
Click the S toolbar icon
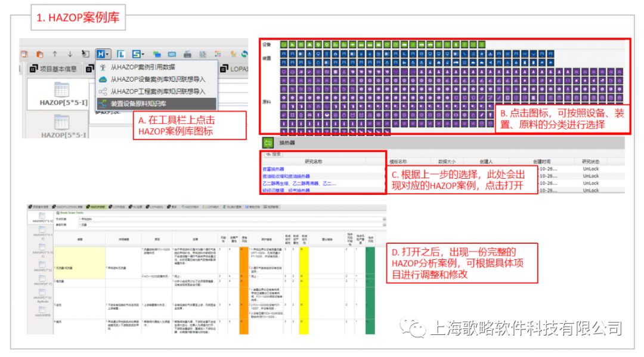coord(137,54)
